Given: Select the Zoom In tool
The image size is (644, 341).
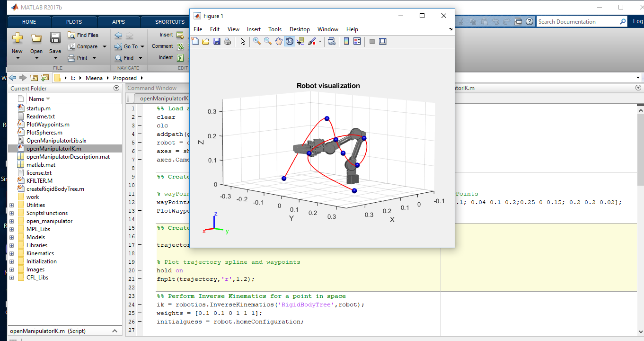Looking at the screenshot, I should point(257,41).
